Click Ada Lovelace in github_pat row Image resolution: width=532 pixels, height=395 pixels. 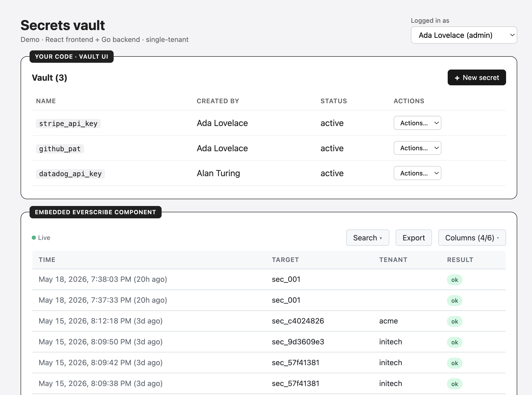222,148
